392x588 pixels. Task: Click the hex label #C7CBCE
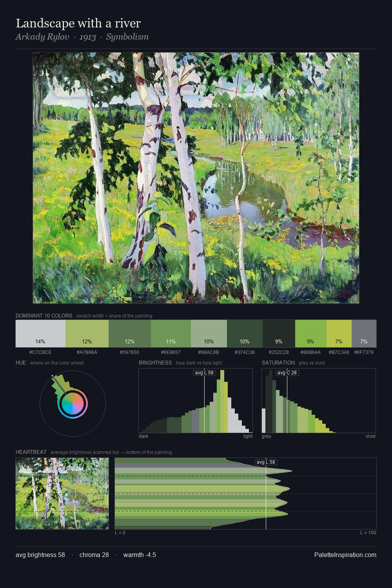(40, 352)
